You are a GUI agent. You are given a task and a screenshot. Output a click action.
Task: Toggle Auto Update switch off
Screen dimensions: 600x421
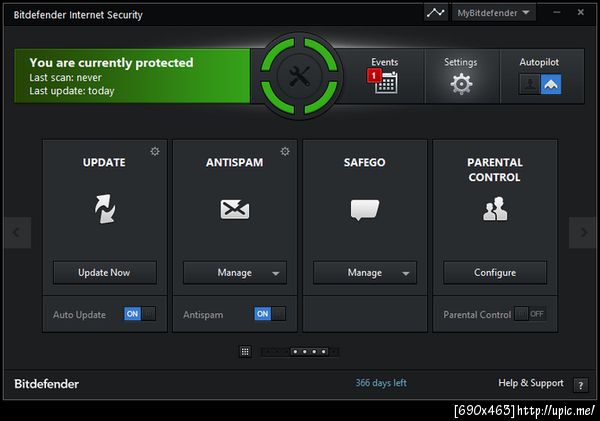coord(140,314)
